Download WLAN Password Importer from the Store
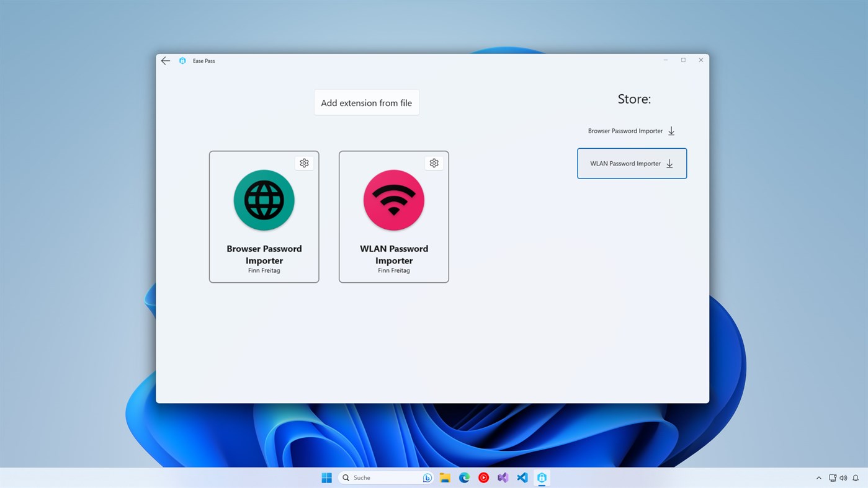The height and width of the screenshot is (488, 868). click(669, 163)
